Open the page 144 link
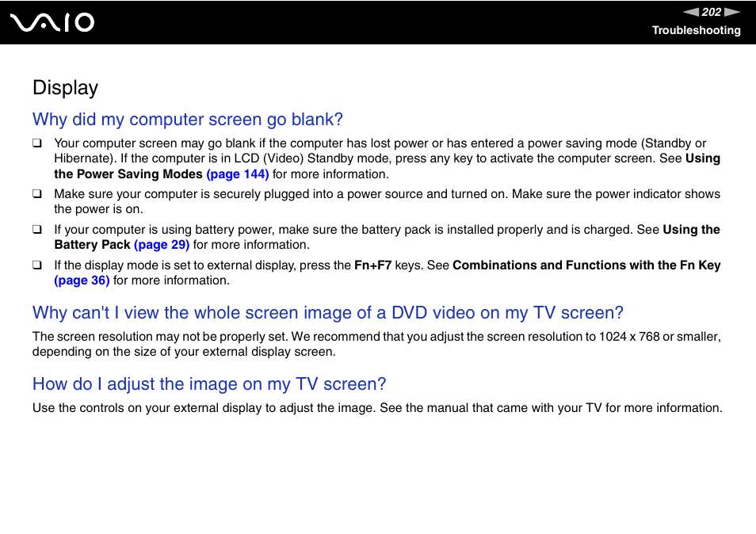 237,174
